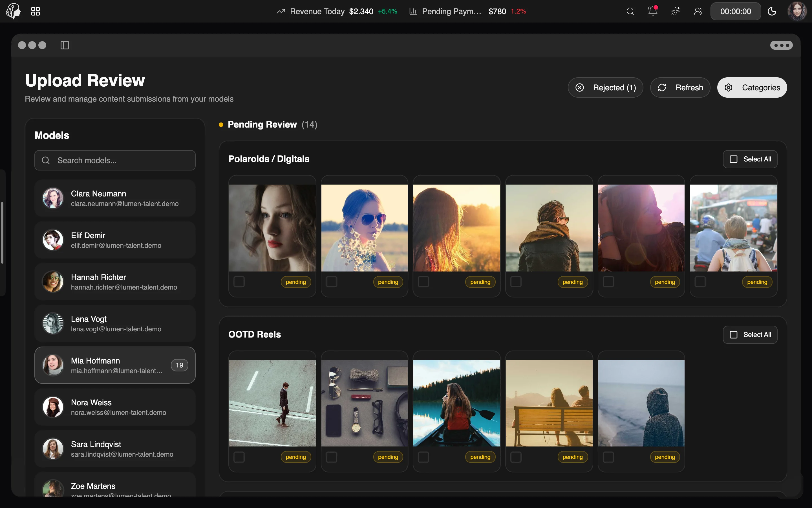Select model Lena Vogt
Screen dimensions: 812x508
[115, 323]
